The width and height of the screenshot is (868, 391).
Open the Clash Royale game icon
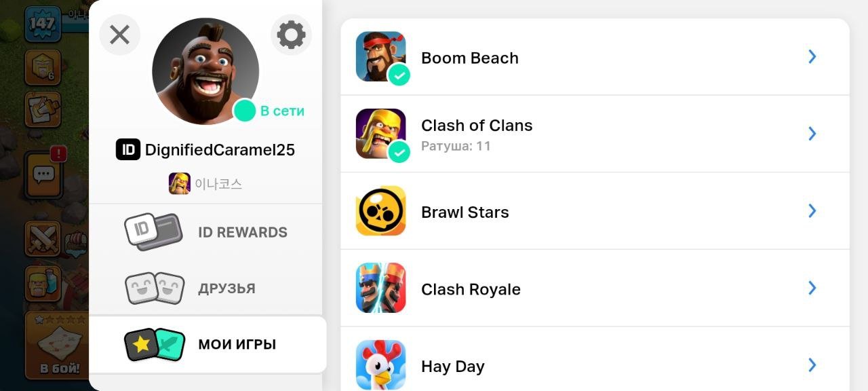coord(380,288)
